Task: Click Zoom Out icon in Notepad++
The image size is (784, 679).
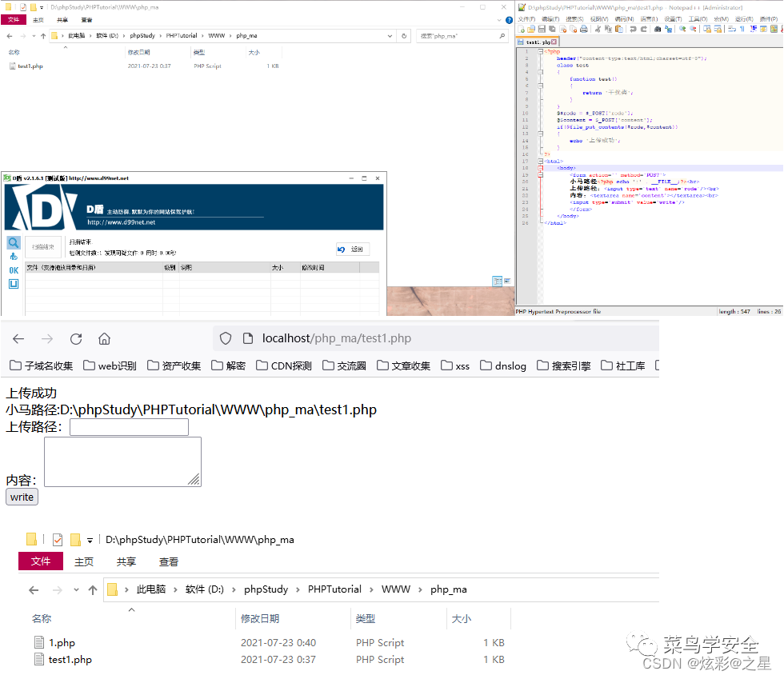Action: (x=693, y=29)
